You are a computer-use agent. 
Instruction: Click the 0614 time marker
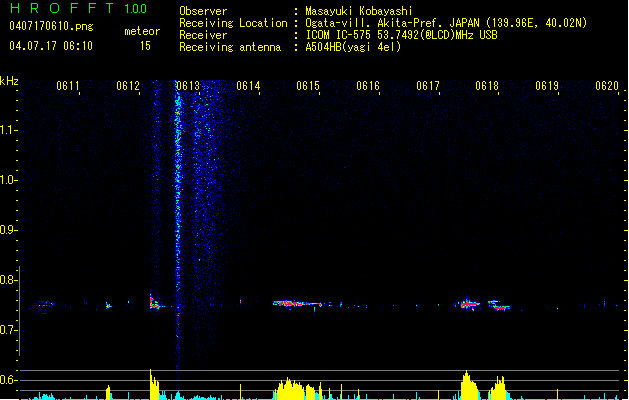(248, 86)
